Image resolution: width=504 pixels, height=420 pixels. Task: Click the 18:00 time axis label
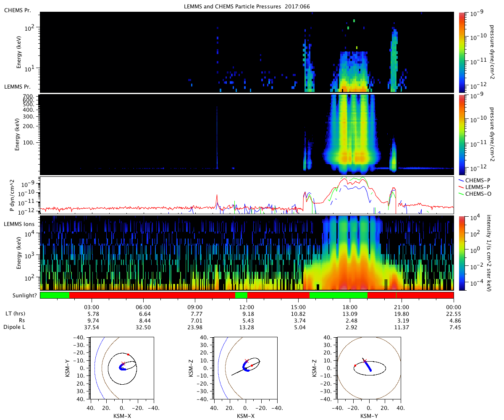tap(350, 307)
